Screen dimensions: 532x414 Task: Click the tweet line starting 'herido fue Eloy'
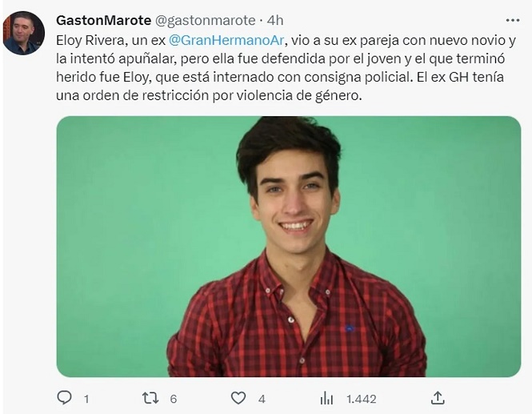pos(280,77)
